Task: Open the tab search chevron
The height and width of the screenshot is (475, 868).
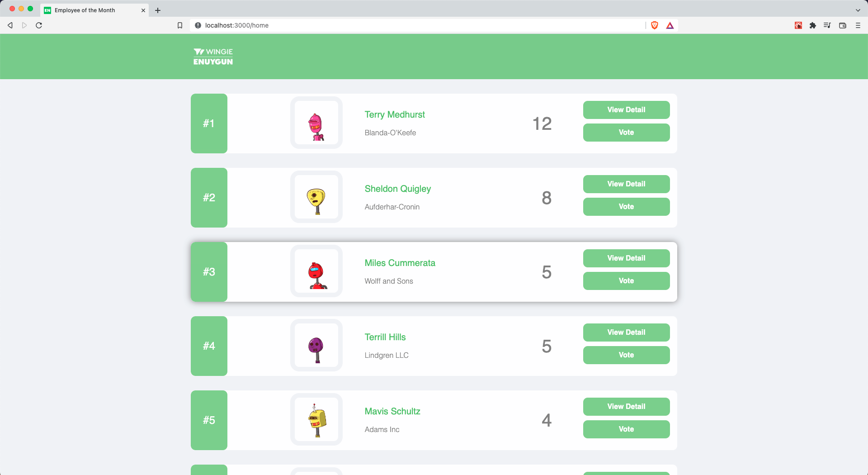Action: (858, 10)
